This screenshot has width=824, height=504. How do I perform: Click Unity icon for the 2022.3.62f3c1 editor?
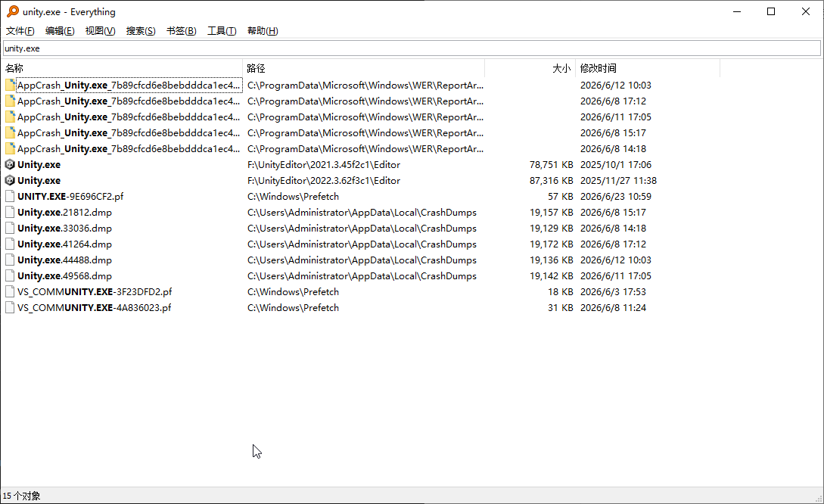[10, 180]
